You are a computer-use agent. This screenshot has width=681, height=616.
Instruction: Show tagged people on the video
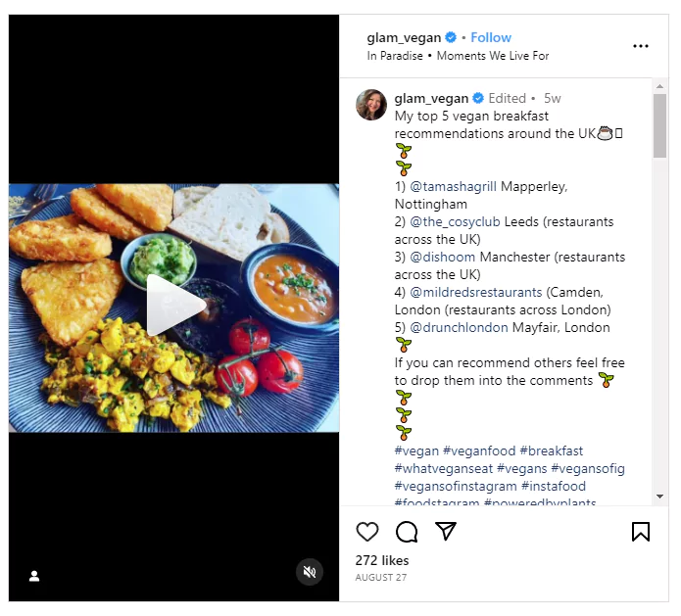pos(34,576)
